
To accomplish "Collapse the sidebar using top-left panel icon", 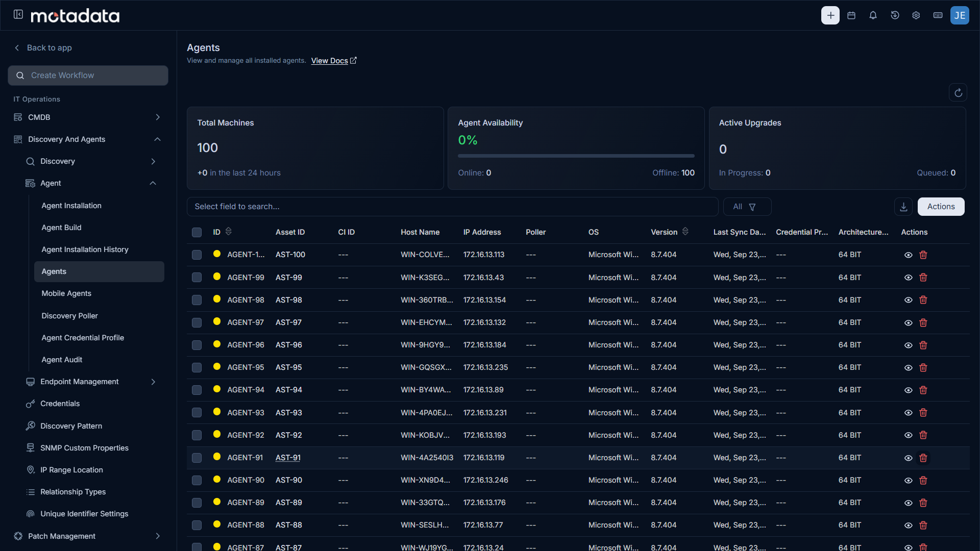I will (18, 14).
